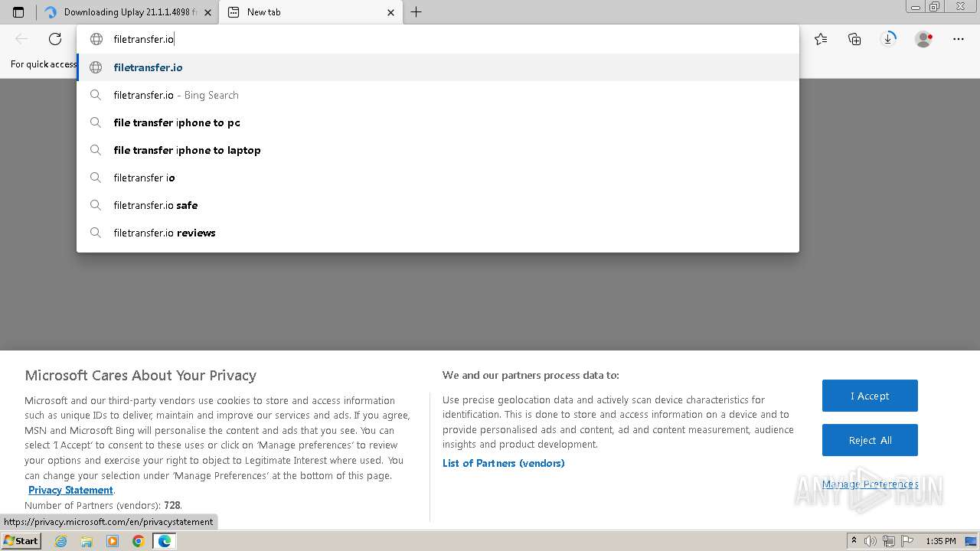The image size is (980, 551).
Task: Open the Downloads icon in toolbar
Action: [x=888, y=38]
